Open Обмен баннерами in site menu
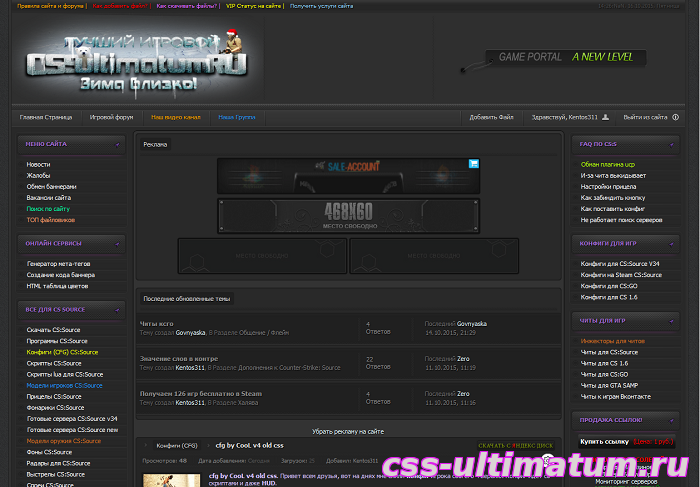Image resolution: width=700 pixels, height=487 pixels. coord(51,187)
